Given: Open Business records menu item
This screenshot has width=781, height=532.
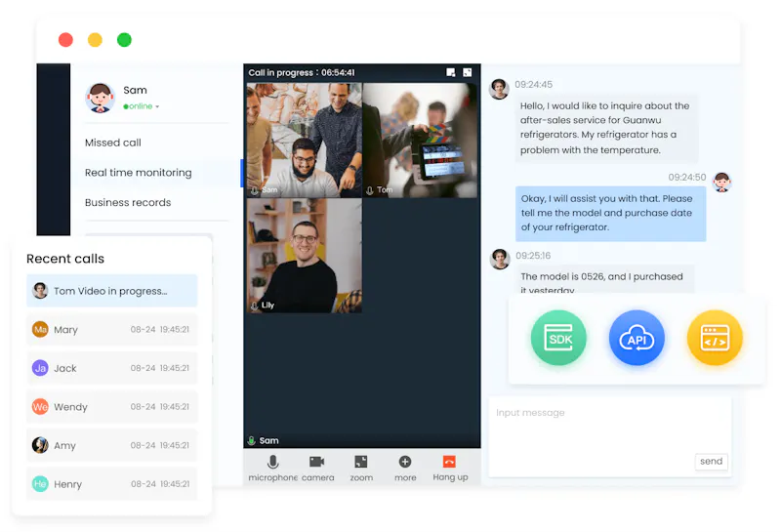Looking at the screenshot, I should click(128, 203).
